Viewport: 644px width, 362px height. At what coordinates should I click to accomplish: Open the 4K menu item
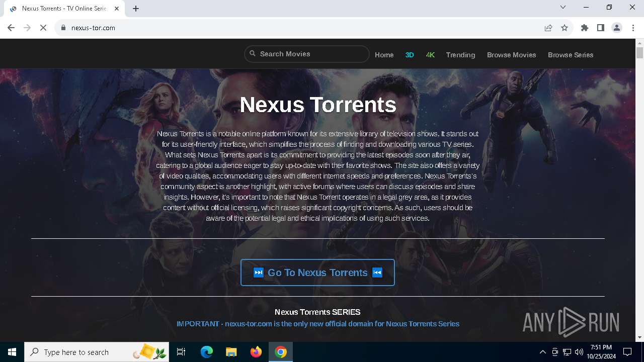pos(430,55)
